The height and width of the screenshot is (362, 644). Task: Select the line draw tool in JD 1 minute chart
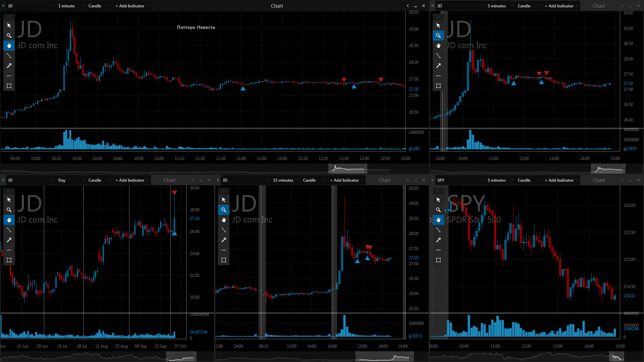click(x=9, y=56)
